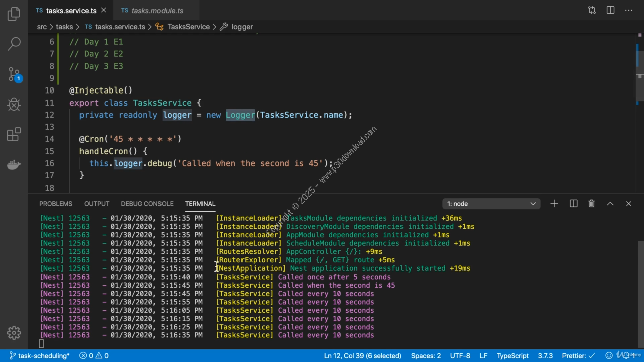Open the Docker extension panel
The image size is (644, 362).
click(14, 164)
